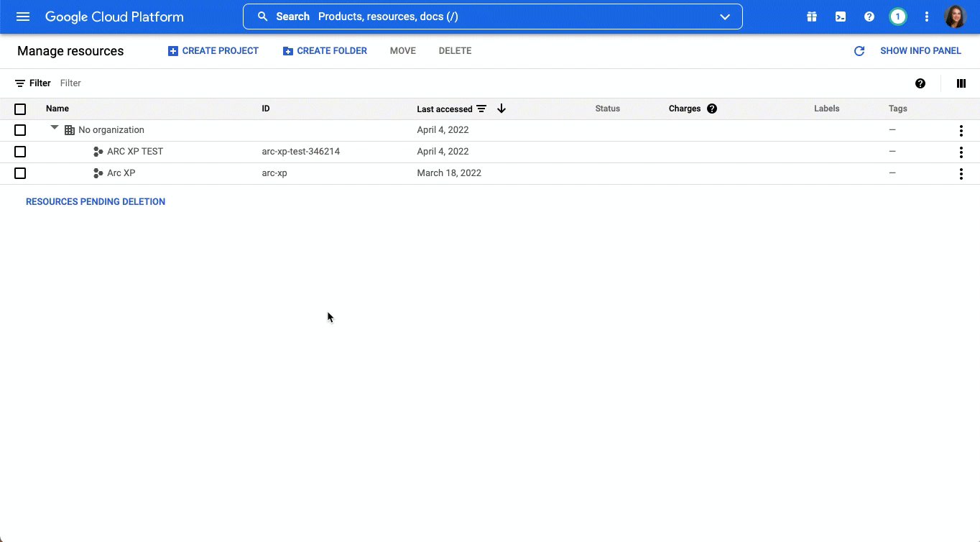Click the Manage resources page title
Image resolution: width=980 pixels, height=542 pixels.
point(70,51)
